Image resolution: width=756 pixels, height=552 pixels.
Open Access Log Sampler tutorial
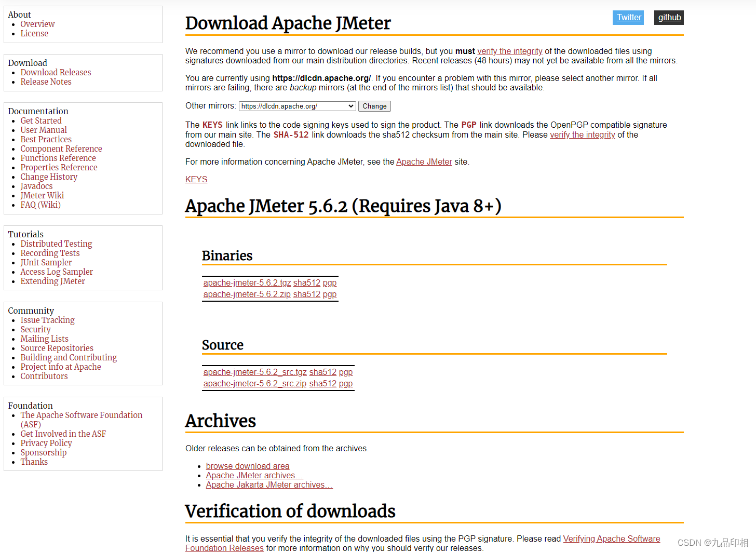point(57,272)
